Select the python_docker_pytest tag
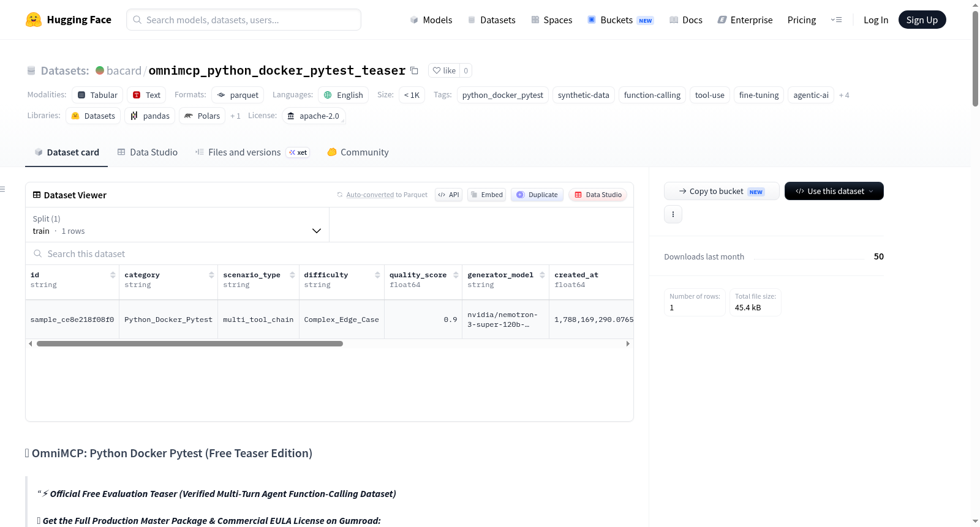The width and height of the screenshot is (980, 527). [503, 95]
